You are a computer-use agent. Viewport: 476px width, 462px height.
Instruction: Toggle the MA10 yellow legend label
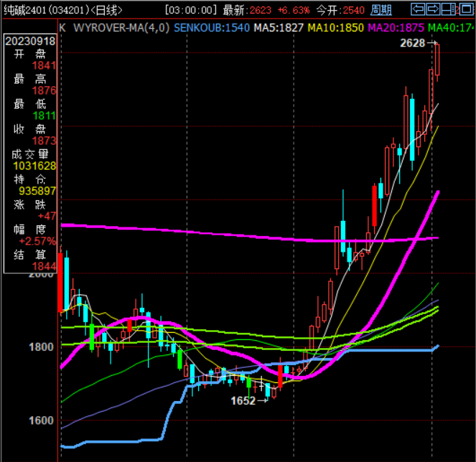335,27
